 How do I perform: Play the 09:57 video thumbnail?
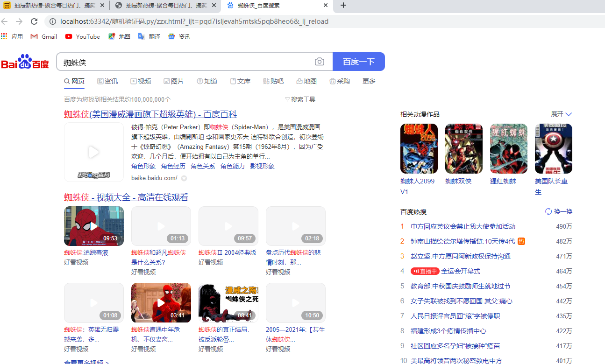click(x=228, y=226)
